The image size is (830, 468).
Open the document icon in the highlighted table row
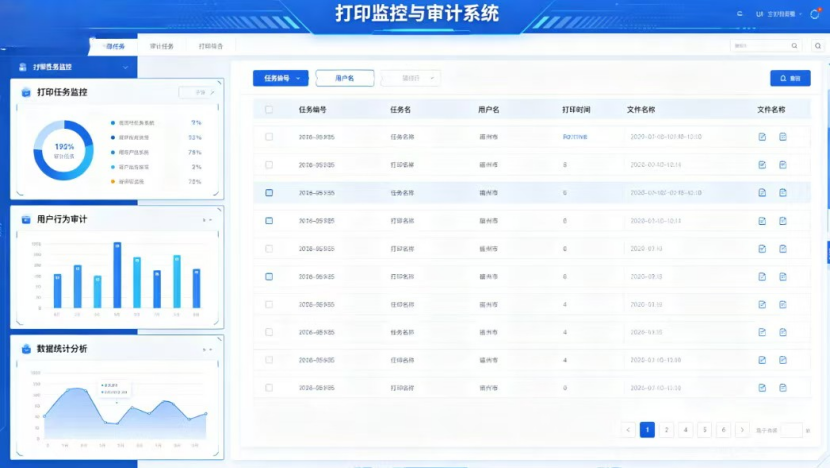(x=783, y=193)
